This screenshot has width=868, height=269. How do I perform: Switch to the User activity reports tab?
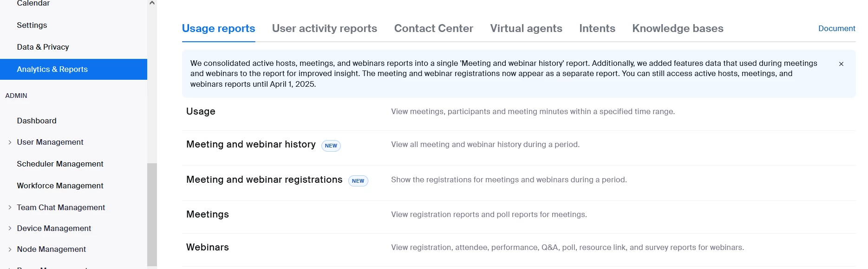click(324, 28)
